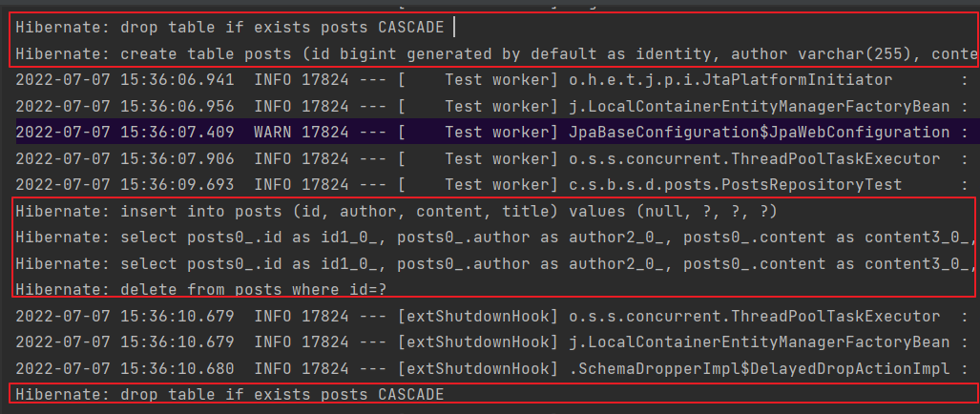
Task: Click the first 'drop table if exists posts CASCADE' line
Action: (230, 28)
